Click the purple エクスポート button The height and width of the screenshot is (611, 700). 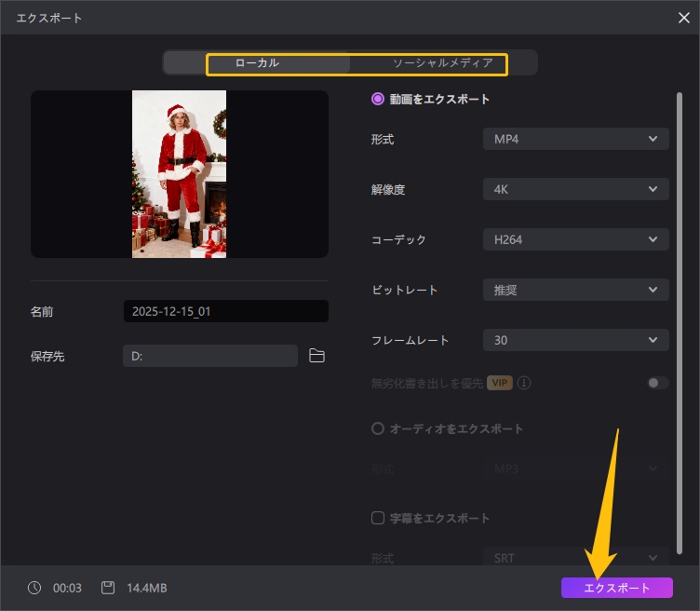tap(616, 588)
